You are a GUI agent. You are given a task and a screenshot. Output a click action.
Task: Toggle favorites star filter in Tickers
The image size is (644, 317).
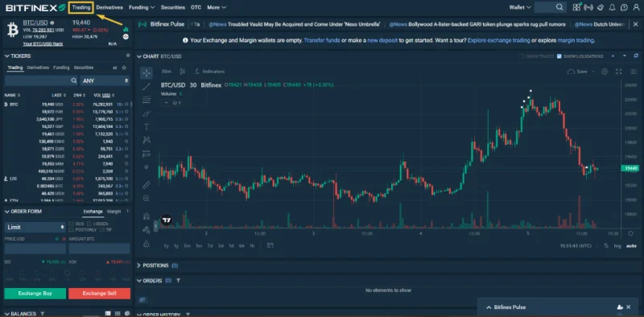pyautogui.click(x=124, y=68)
